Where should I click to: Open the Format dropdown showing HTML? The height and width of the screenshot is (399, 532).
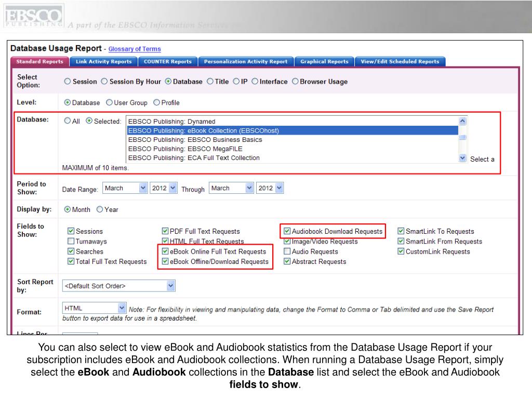[95, 308]
